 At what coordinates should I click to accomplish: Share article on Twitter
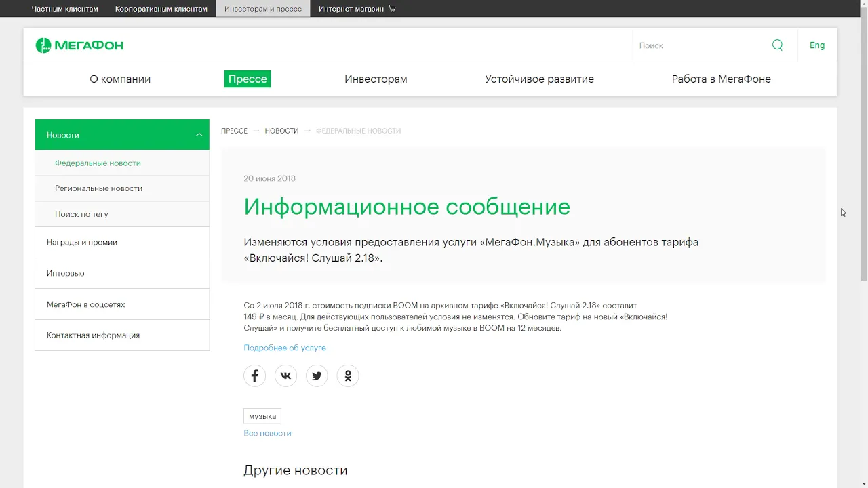tap(317, 375)
